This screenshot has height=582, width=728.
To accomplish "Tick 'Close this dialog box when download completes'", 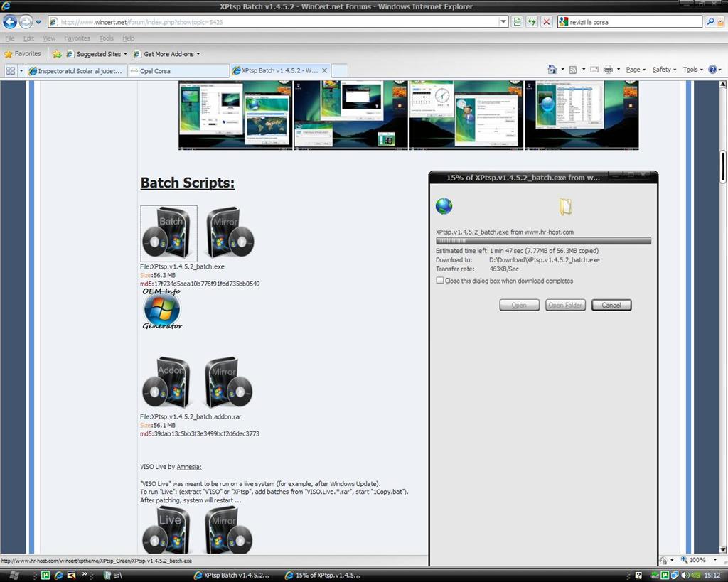I will tap(439, 280).
